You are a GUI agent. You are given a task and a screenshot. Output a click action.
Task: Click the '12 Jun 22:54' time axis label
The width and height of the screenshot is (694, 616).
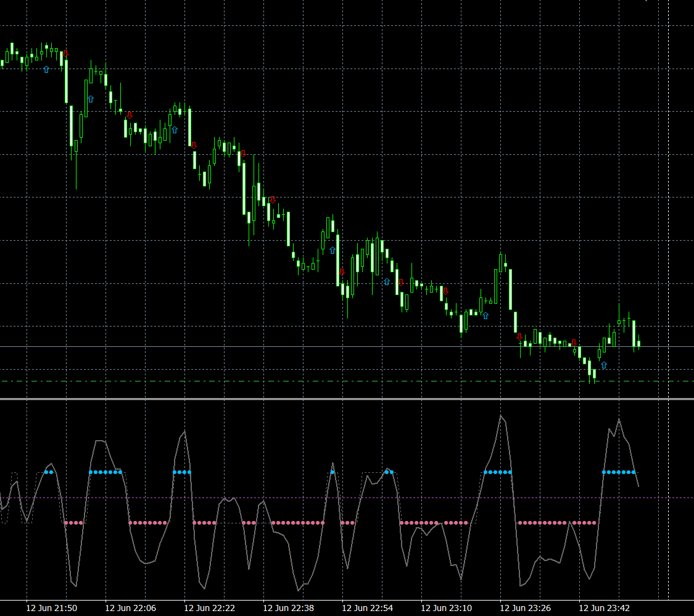(368, 608)
